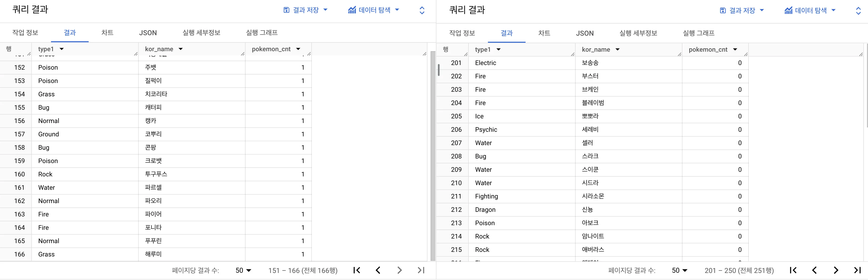Screen dimensions: 868x280
Task: Click kor_name column resize handle in left table
Action: pos(243,54)
